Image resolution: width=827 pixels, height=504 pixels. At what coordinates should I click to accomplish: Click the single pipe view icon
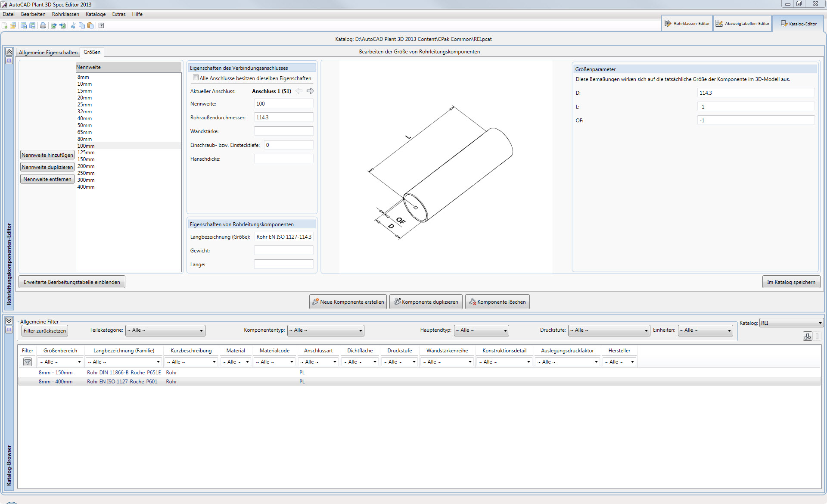coord(817,336)
